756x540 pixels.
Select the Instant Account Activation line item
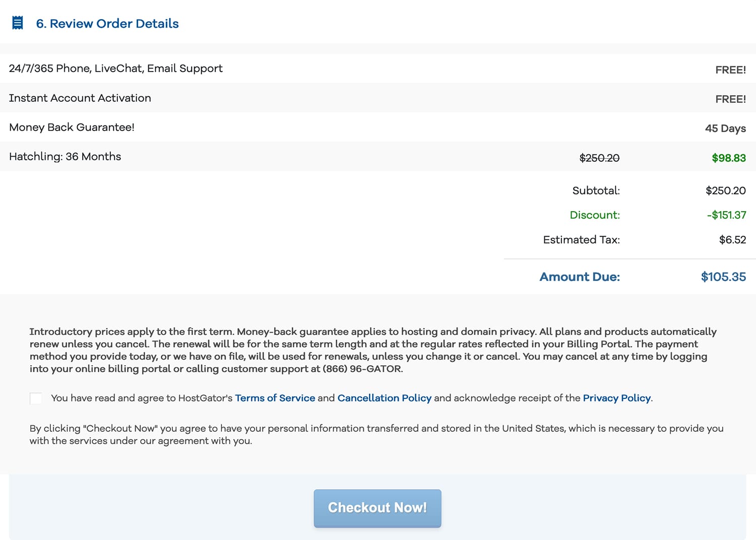[80, 98]
